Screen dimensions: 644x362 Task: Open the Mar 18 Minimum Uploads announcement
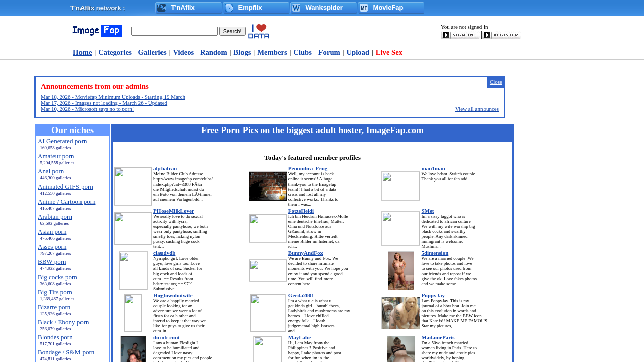[113, 97]
